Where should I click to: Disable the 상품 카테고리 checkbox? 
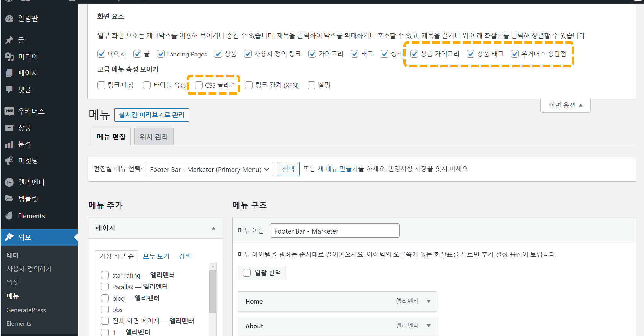[x=414, y=54]
